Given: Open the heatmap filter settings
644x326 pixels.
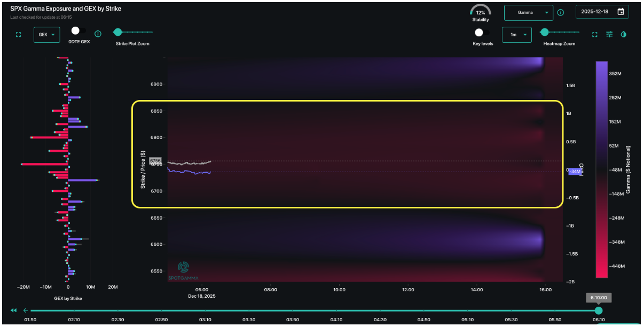Looking at the screenshot, I should tap(609, 34).
